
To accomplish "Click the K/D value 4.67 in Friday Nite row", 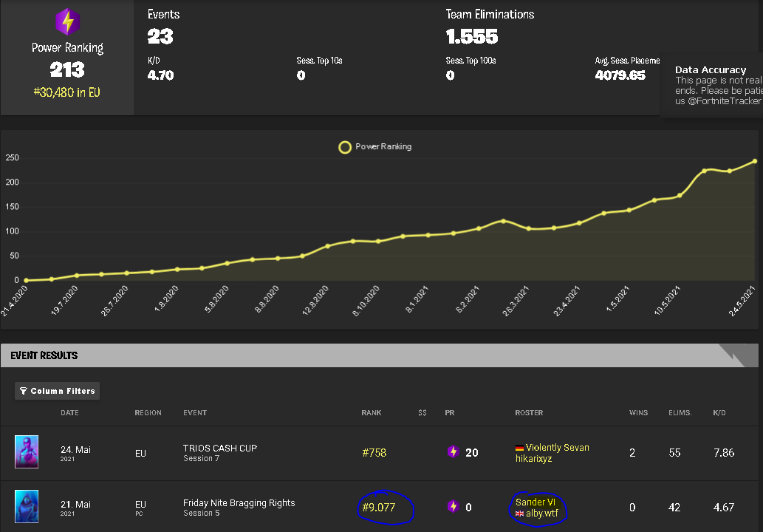I will click(724, 507).
